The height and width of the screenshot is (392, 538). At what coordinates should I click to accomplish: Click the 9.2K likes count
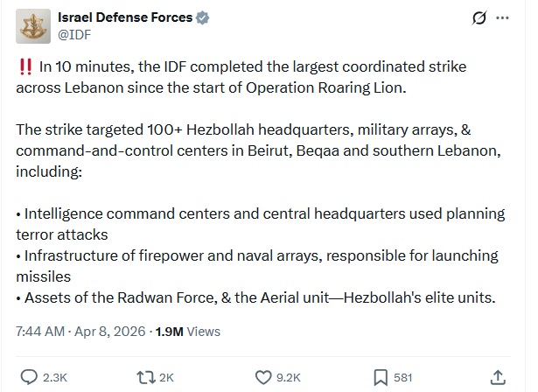290,377
